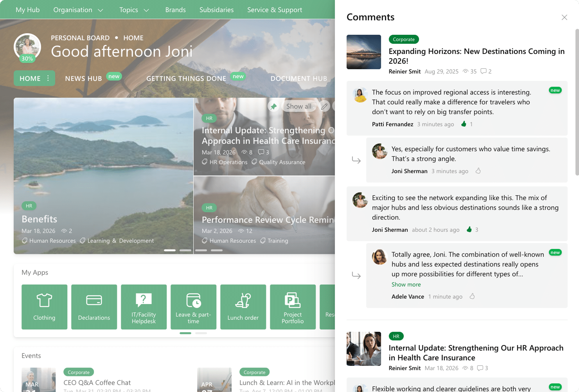Open the HOME tab options menu

tap(48, 78)
